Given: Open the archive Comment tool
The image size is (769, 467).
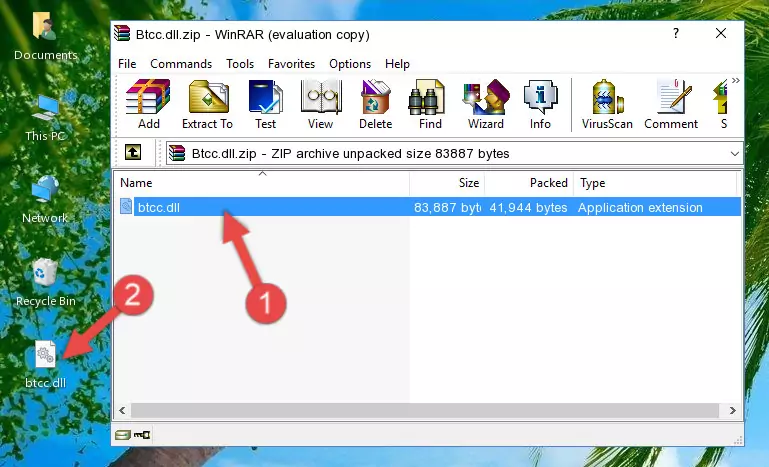Looking at the screenshot, I should coord(671,104).
